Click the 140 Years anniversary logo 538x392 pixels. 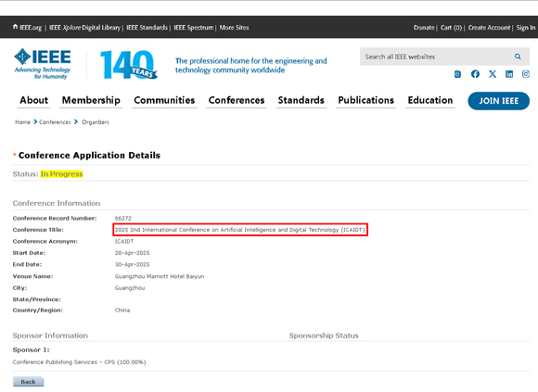click(x=129, y=65)
